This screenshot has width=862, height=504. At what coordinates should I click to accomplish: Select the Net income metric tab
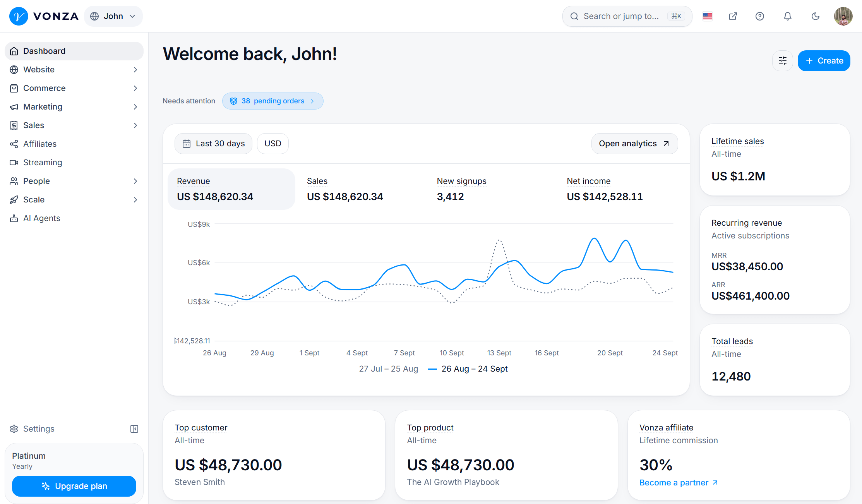(x=622, y=189)
